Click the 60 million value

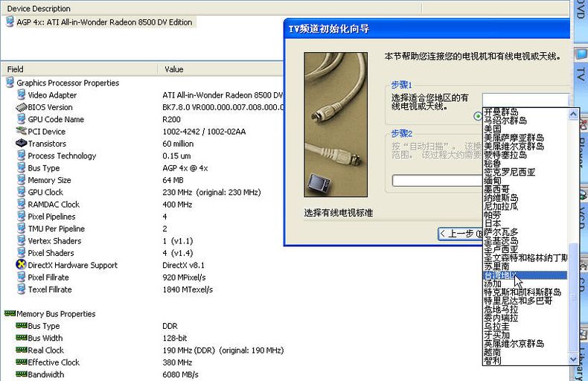(x=178, y=144)
